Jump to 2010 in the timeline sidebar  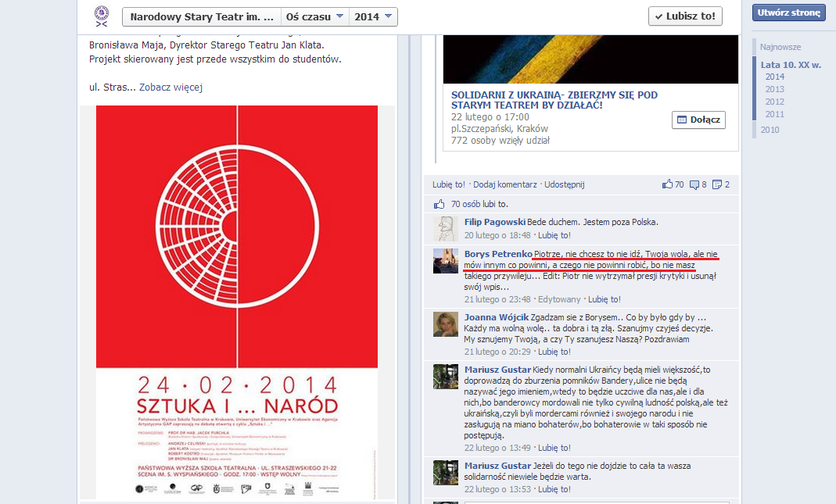click(x=770, y=130)
